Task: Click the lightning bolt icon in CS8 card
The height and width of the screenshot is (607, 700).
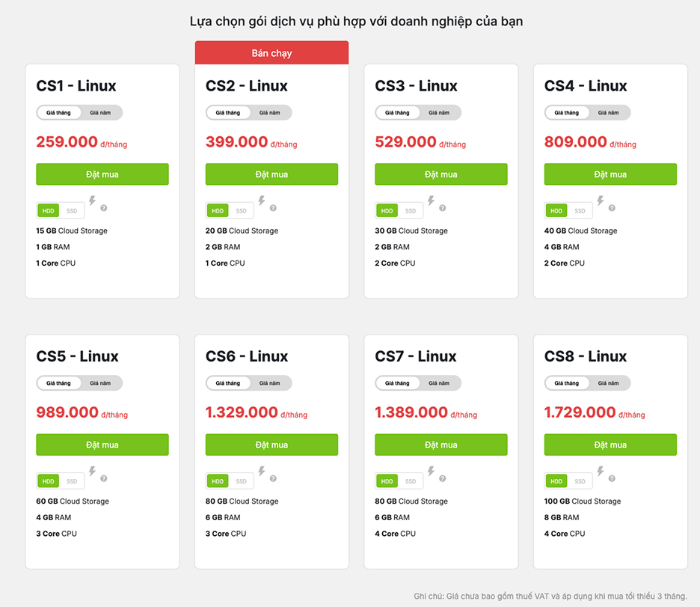Action: [x=601, y=472]
